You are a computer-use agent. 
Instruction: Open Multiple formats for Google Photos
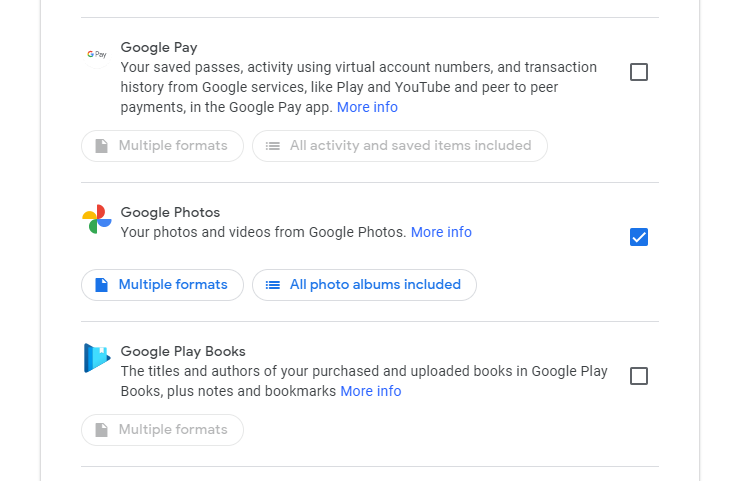[162, 285]
